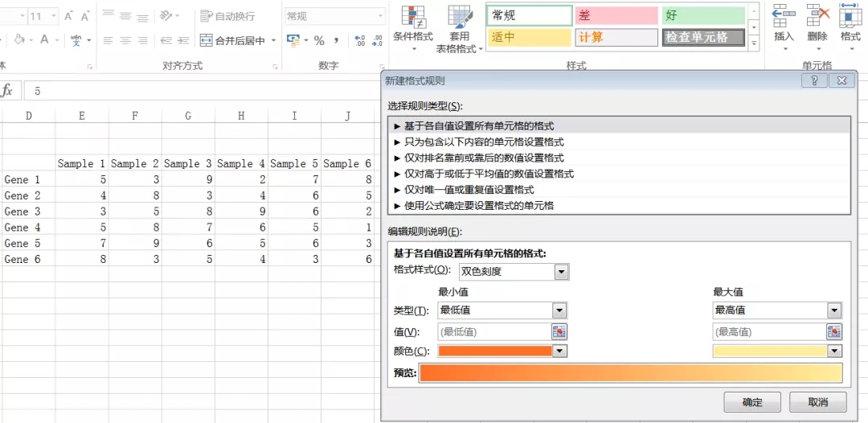
Task: Pick minimum value range selector icon
Action: point(559,332)
